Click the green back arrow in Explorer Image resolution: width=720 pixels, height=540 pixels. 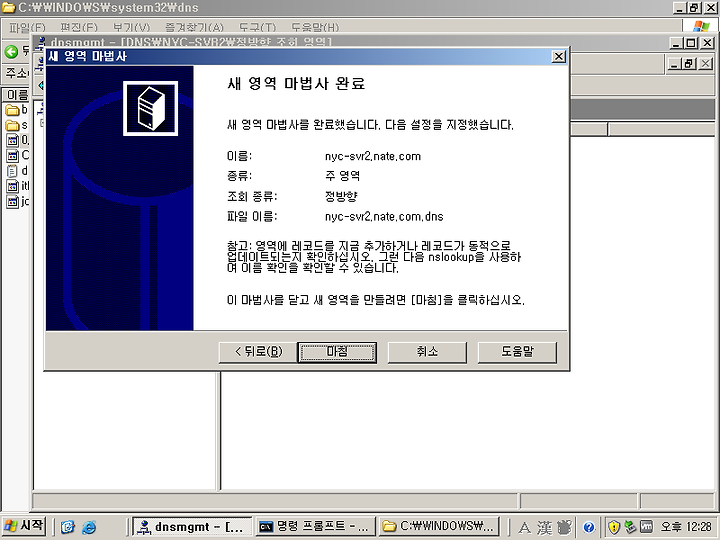[x=11, y=51]
